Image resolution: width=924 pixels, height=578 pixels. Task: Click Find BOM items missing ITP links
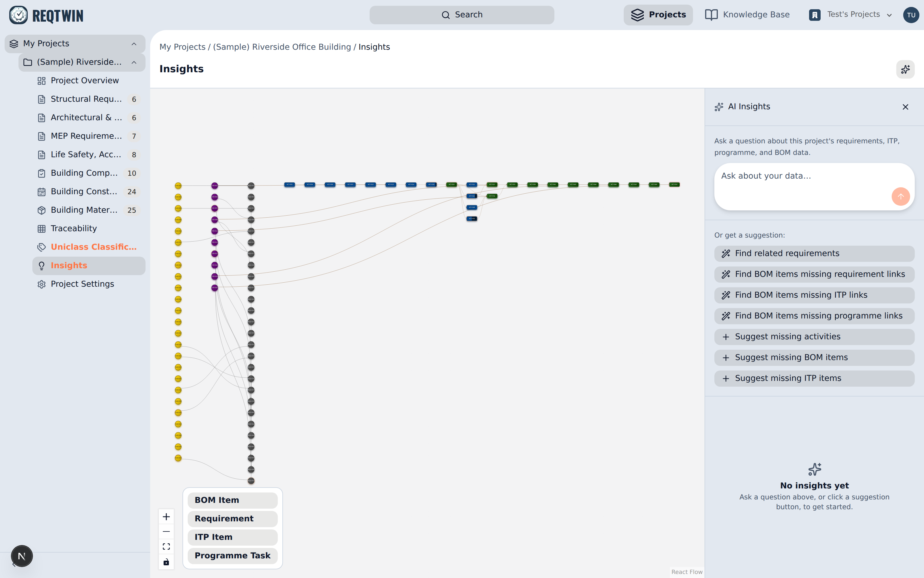[814, 295]
